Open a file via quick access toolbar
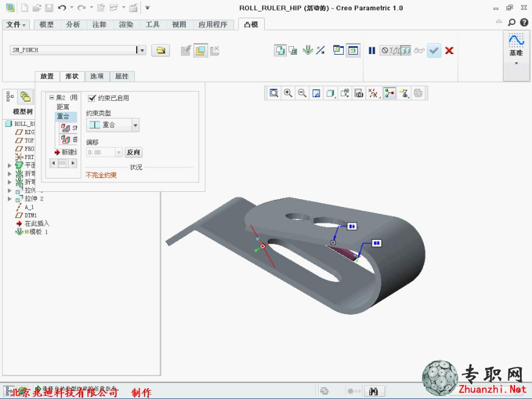532x399 pixels. click(36, 8)
